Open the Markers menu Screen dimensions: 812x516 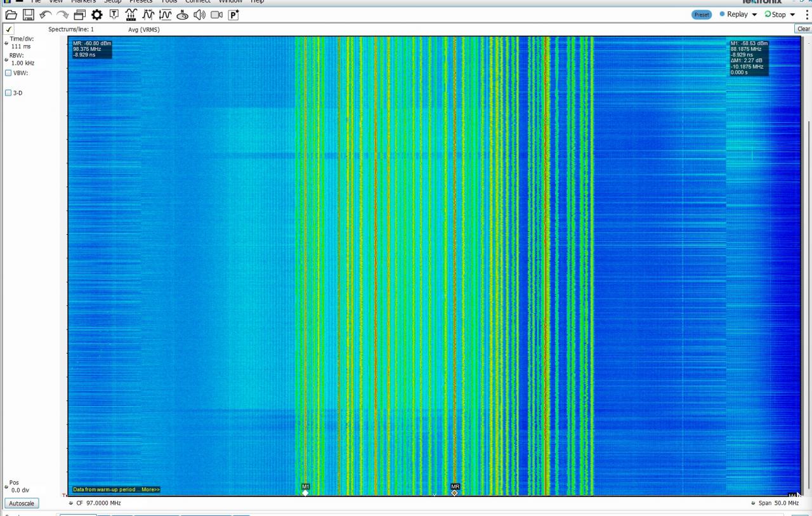click(x=83, y=2)
